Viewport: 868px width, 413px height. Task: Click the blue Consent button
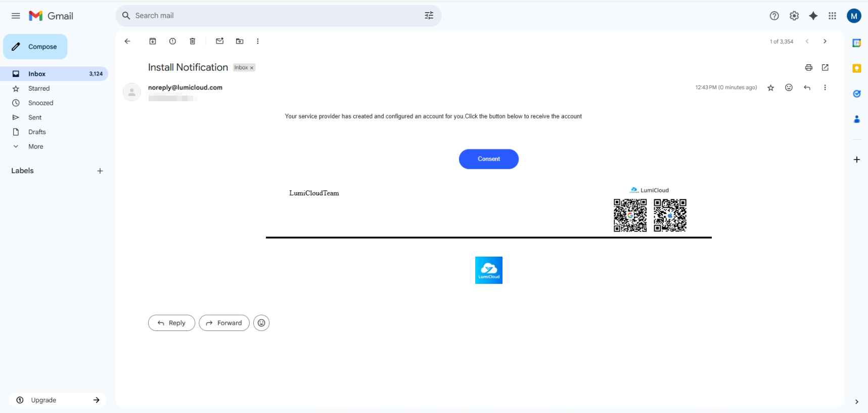coord(488,159)
